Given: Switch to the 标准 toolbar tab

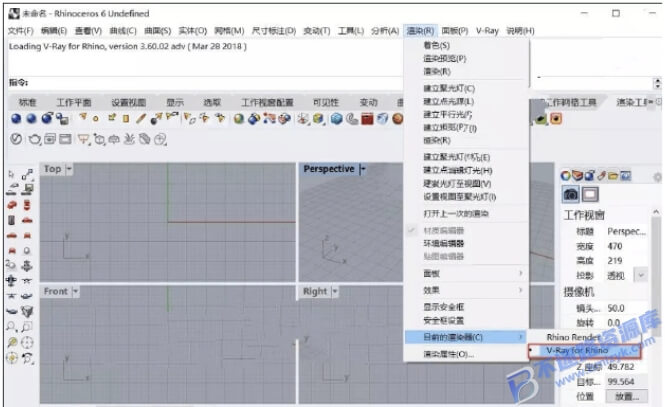Looking at the screenshot, I should (x=28, y=102).
